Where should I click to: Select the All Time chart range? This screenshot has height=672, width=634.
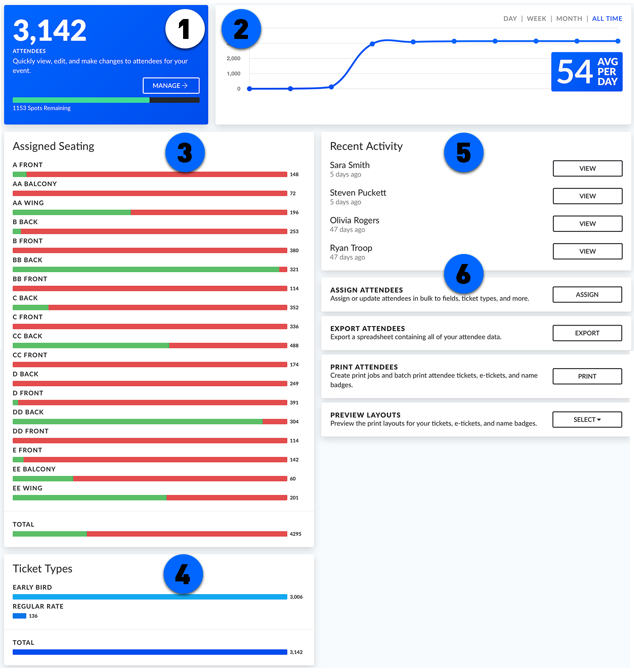coord(607,19)
